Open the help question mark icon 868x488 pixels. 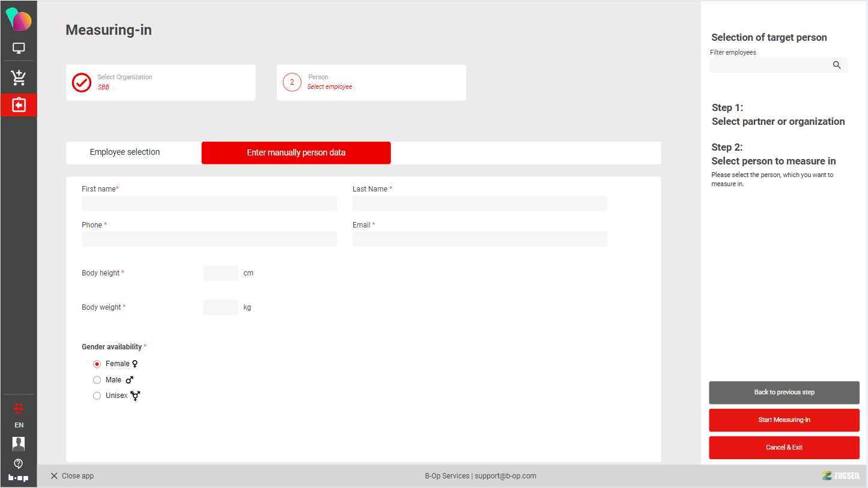pyautogui.click(x=19, y=463)
